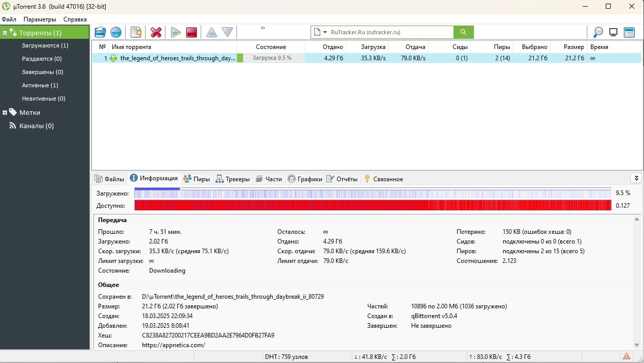Expand the toolbar overflow chevron »
This screenshot has height=363, width=644.
click(263, 28)
